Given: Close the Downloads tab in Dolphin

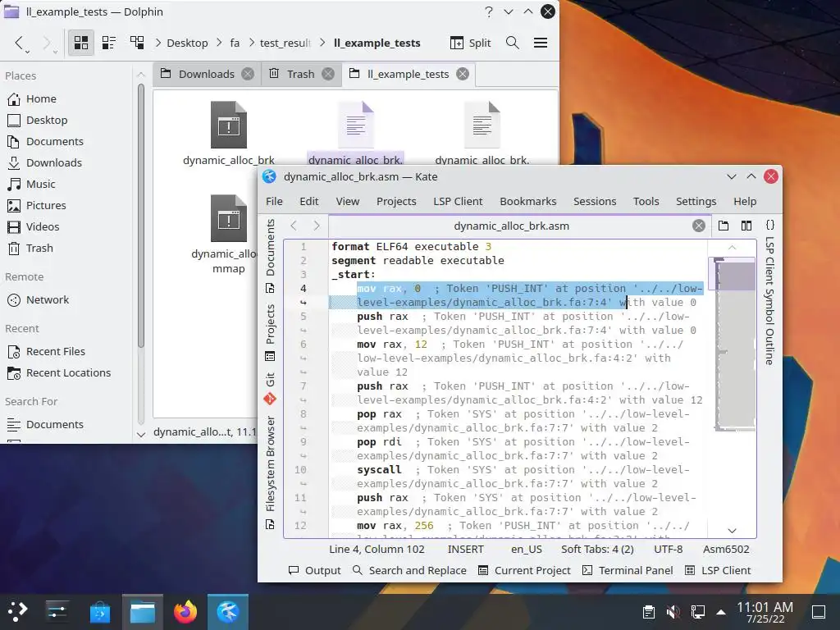Looking at the screenshot, I should pos(248,74).
